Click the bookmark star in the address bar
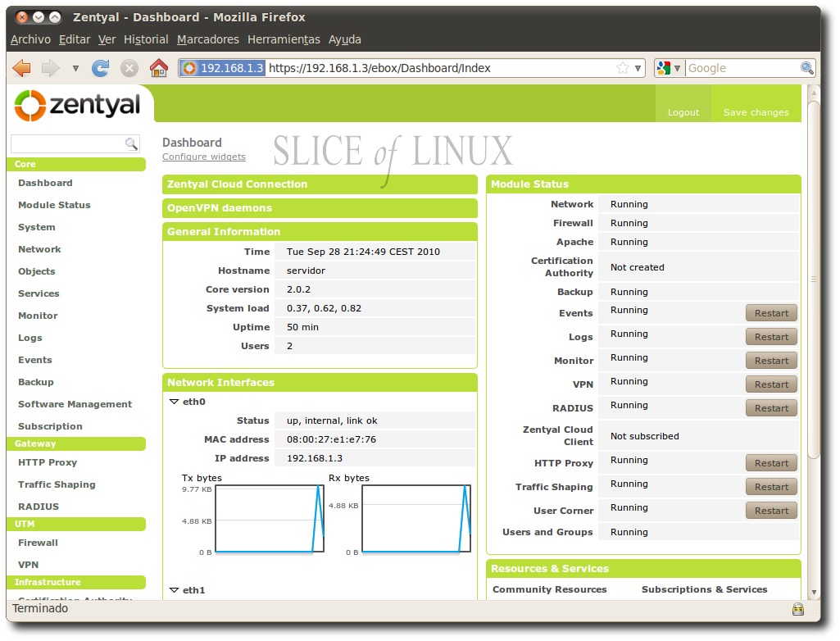 622,68
